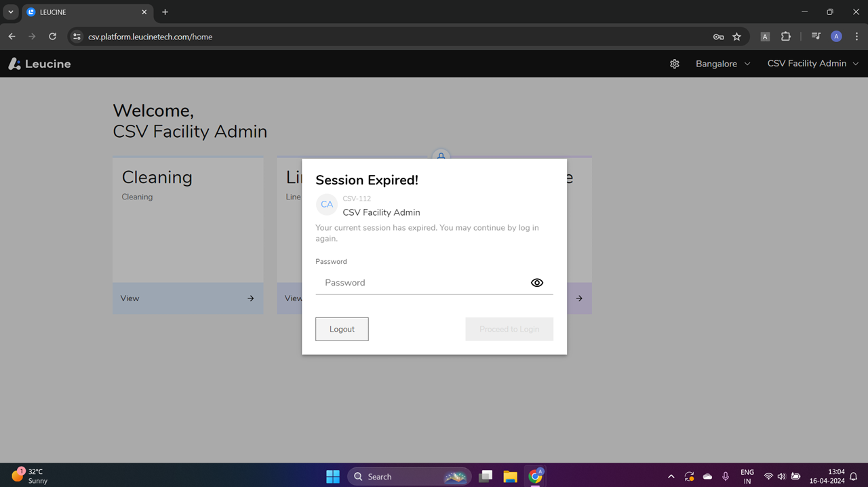The width and height of the screenshot is (868, 487).
Task: Open volume speaker icon
Action: [782, 477]
